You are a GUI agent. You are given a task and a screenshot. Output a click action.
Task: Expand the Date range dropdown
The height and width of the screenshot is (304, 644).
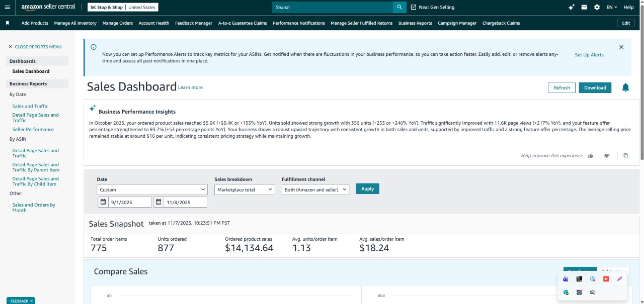152,189
